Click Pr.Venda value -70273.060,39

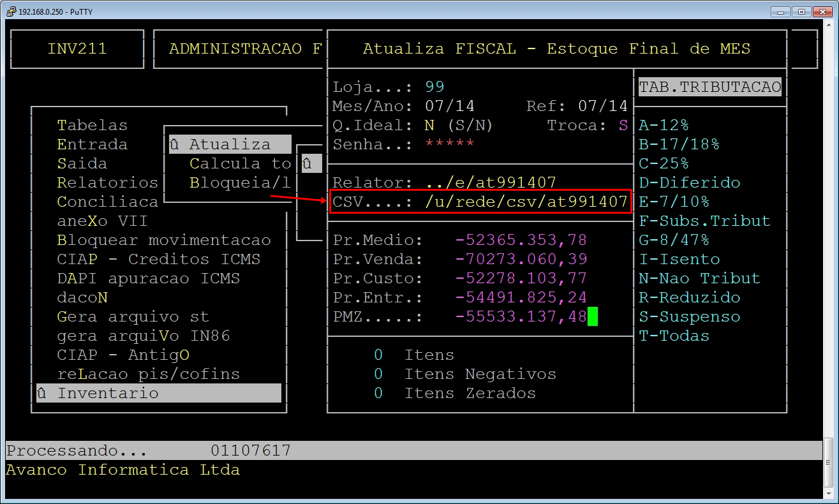521,259
